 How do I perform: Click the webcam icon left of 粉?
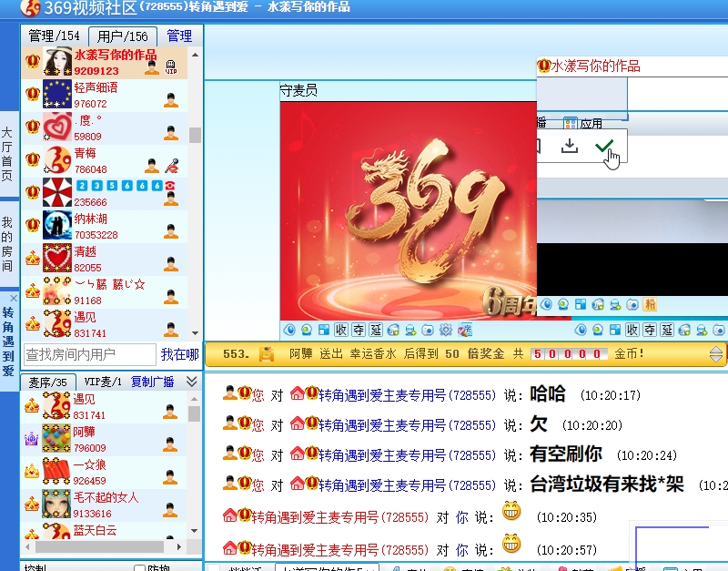[563, 304]
